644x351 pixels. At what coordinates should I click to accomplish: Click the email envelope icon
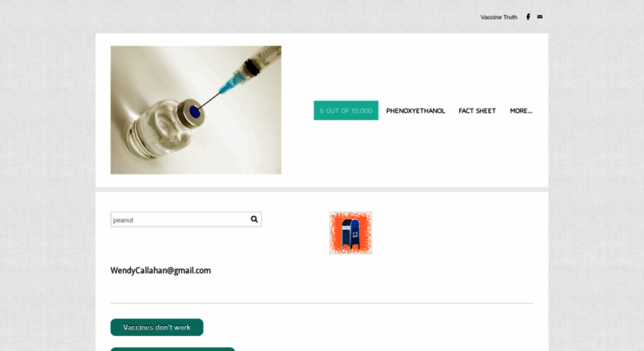(540, 17)
